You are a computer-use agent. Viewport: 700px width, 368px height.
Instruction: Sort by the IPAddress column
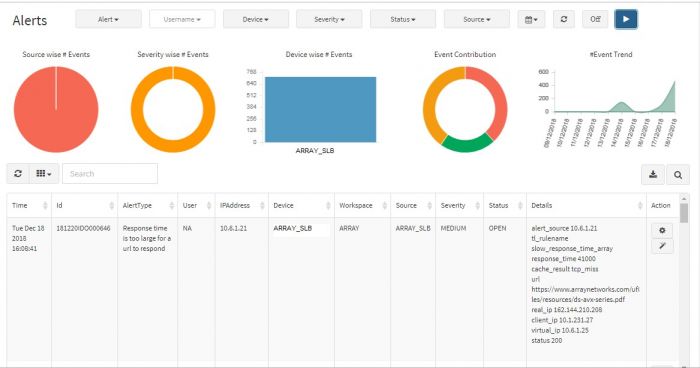click(x=242, y=205)
